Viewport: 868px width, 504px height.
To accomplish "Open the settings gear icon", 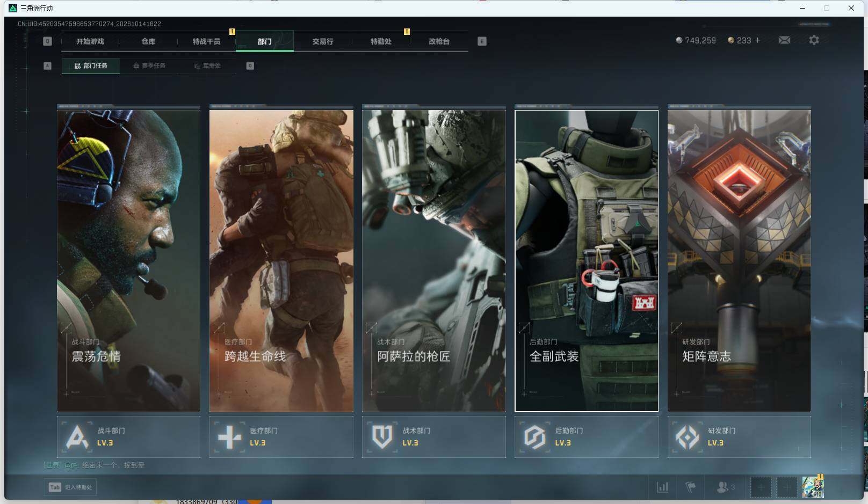I will pos(814,40).
